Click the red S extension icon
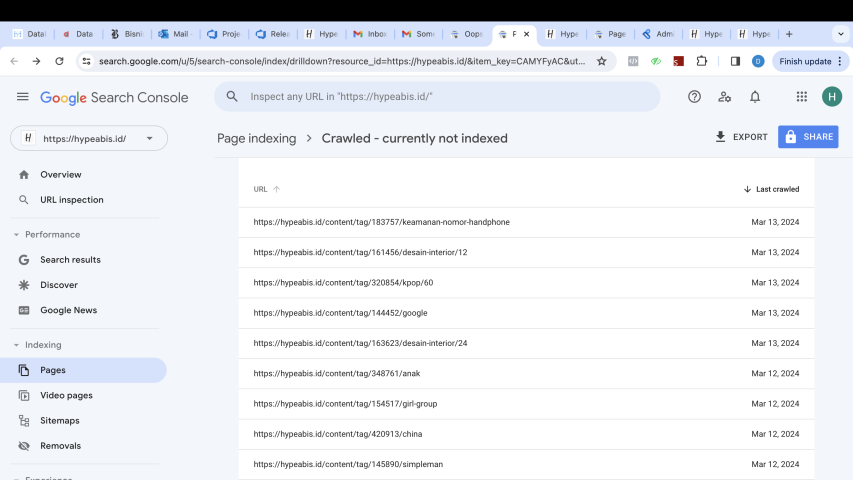853x480 pixels. [x=678, y=61]
